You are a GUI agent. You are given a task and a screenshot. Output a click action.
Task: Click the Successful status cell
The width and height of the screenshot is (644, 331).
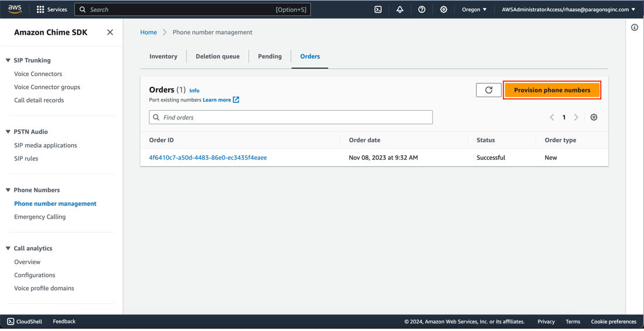point(491,158)
